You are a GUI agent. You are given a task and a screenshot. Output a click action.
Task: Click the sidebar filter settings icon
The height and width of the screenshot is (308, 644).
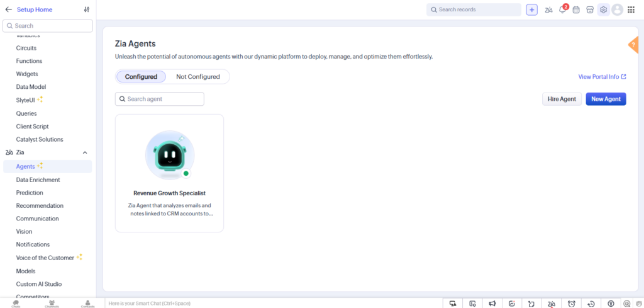87,9
